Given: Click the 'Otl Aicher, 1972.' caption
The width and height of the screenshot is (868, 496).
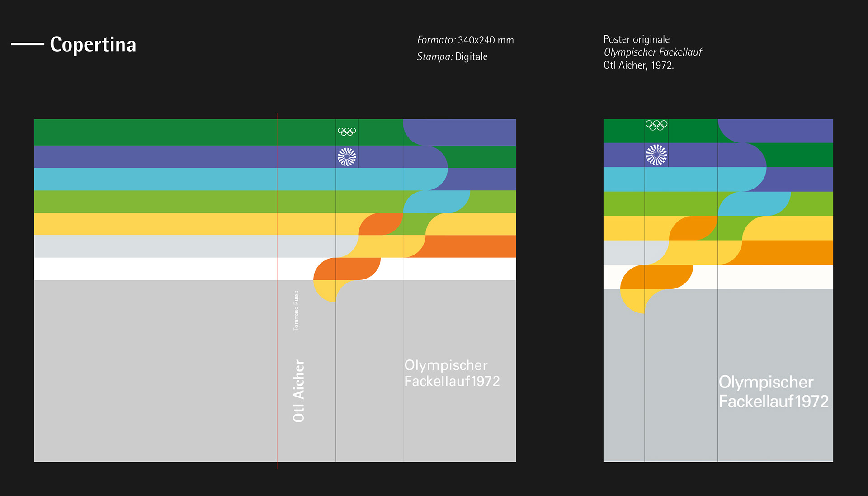Looking at the screenshot, I should pos(638,66).
